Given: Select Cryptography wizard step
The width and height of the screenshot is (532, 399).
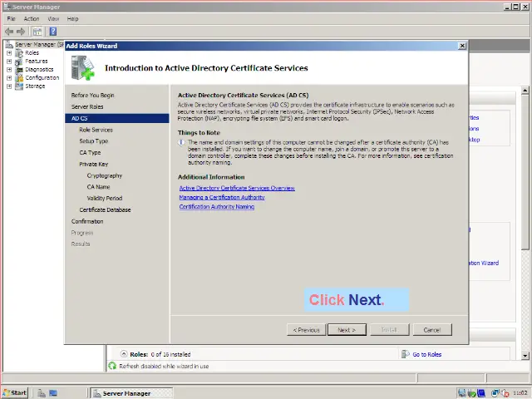Looking at the screenshot, I should [x=105, y=175].
